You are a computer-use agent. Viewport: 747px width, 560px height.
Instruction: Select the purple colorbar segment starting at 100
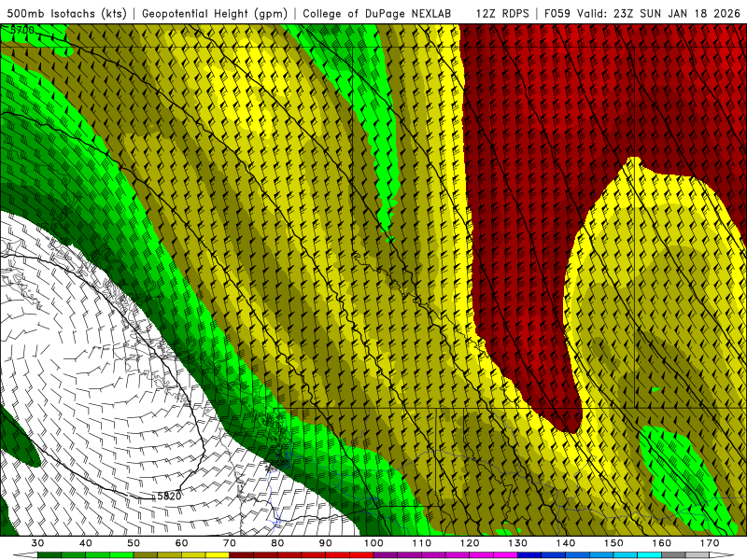pos(386,555)
